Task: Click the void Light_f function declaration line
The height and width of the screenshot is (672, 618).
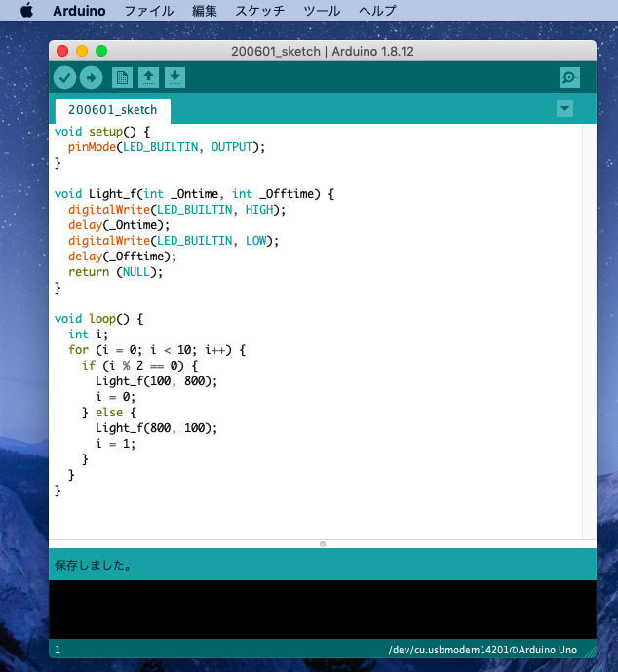Action: pos(194,194)
